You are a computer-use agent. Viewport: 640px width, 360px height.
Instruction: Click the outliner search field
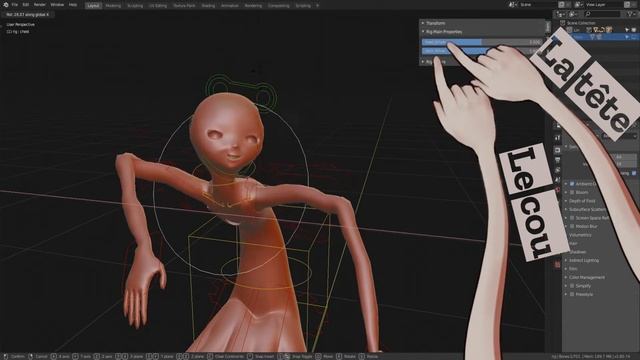coord(602,14)
